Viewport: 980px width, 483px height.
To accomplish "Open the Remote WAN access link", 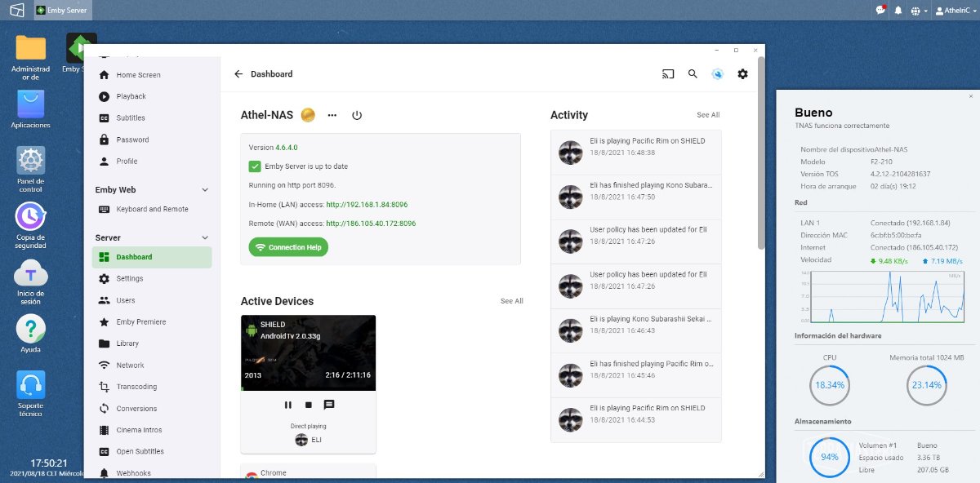I will coord(371,224).
